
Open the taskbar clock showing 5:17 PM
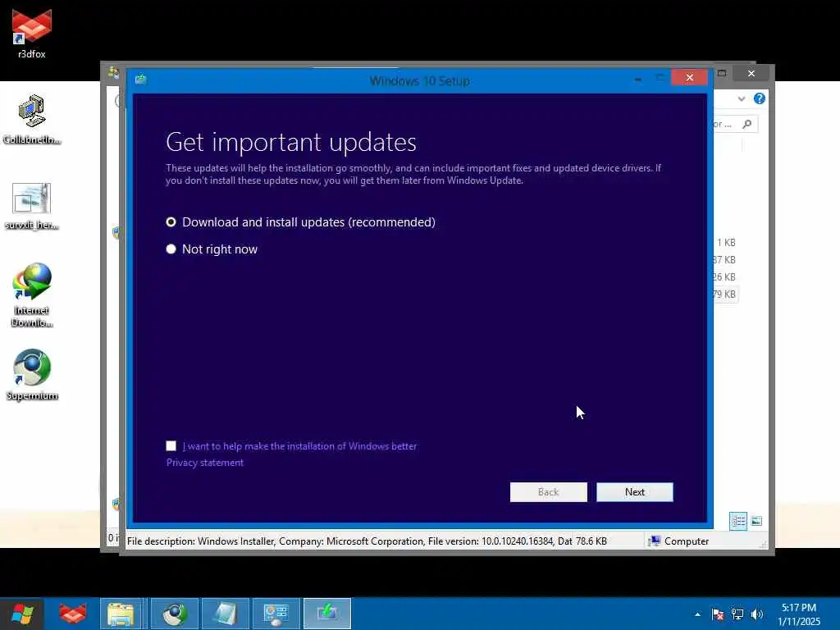[799, 614]
